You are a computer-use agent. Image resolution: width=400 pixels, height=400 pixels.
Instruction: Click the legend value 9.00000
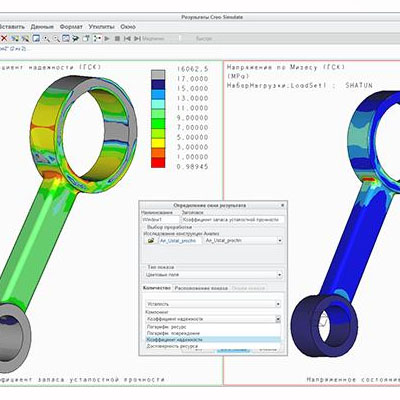[x=192, y=118]
